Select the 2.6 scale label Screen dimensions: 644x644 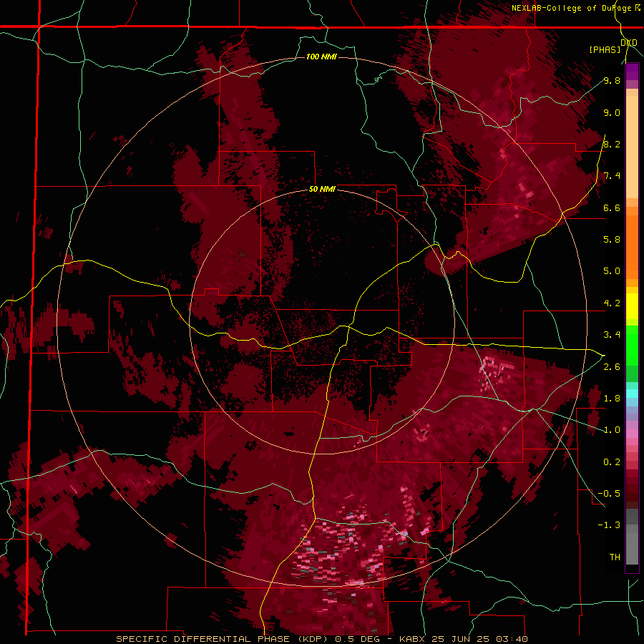(x=612, y=367)
